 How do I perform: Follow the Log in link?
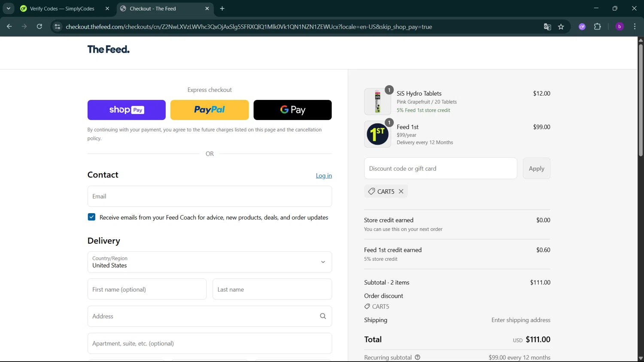[324, 175]
